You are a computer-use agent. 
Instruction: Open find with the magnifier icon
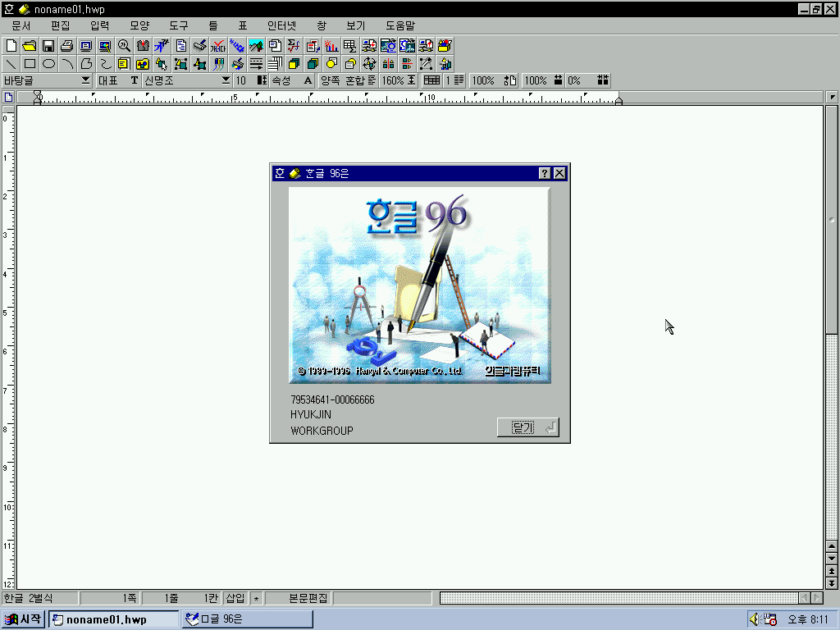click(x=124, y=46)
